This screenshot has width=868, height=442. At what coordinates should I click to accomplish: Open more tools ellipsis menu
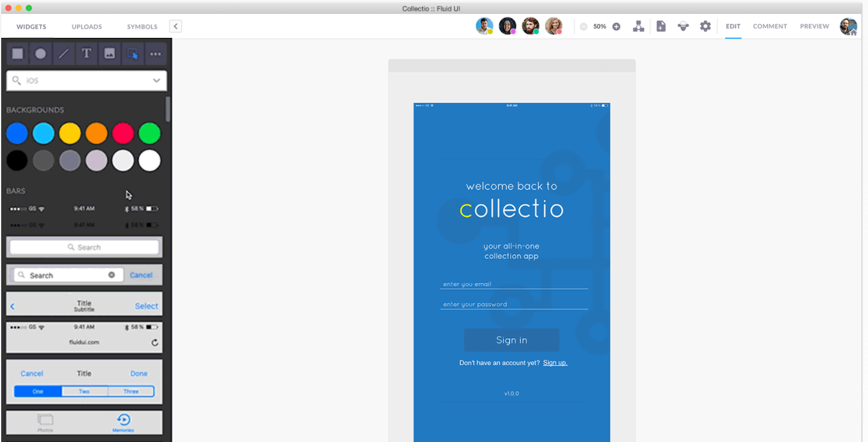click(x=155, y=53)
